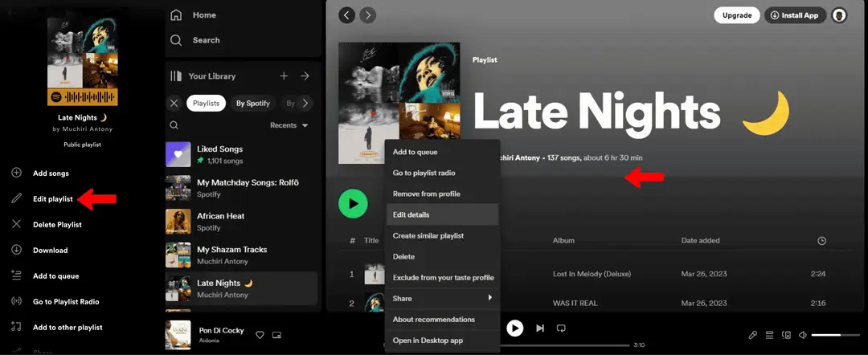This screenshot has height=355, width=868.
Task: Click WAS IT REAL album link
Action: [x=575, y=303]
